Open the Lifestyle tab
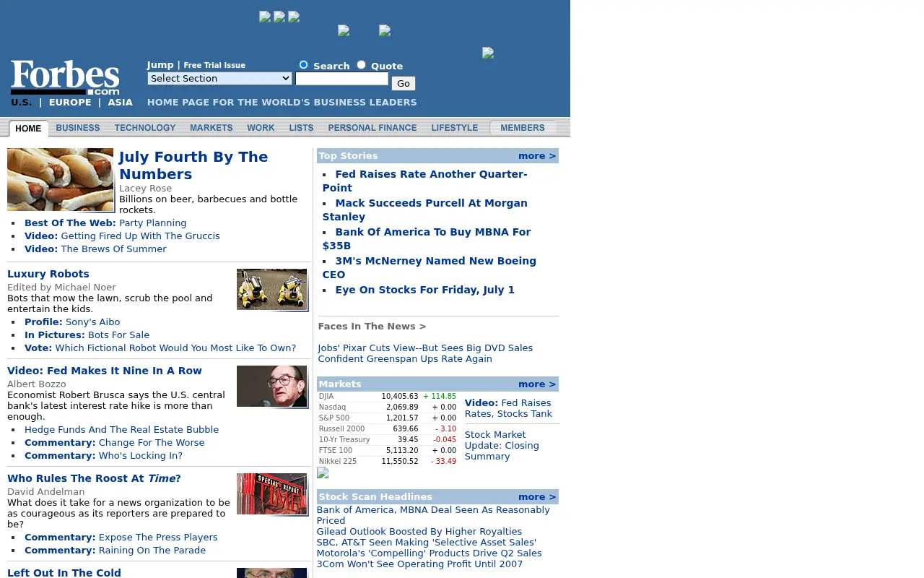The height and width of the screenshot is (578, 924). [x=455, y=128]
